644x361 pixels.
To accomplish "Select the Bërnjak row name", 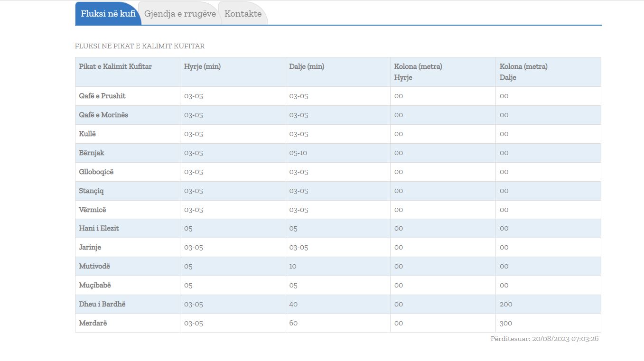I will (x=92, y=153).
